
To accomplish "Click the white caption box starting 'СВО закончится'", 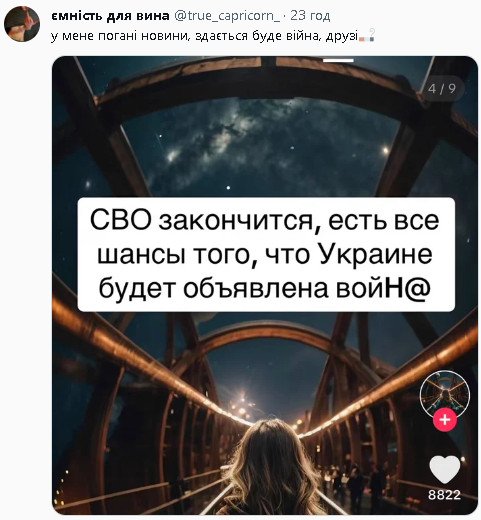I will pyautogui.click(x=266, y=254).
